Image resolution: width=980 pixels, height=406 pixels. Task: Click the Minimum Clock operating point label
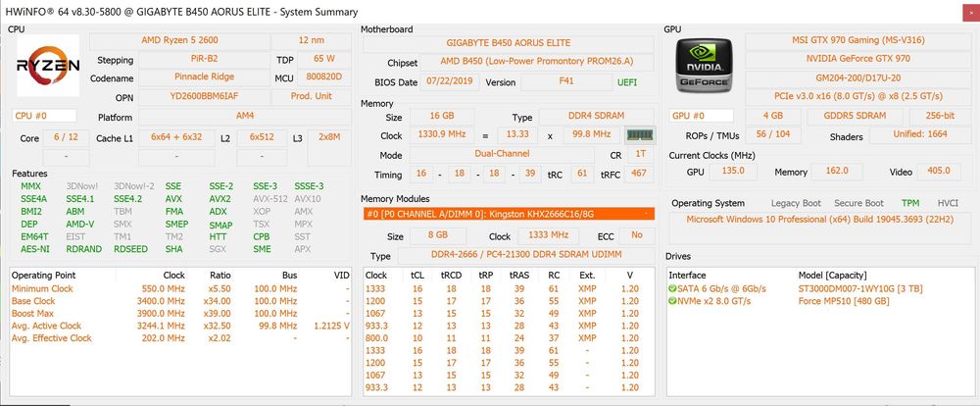coord(42,288)
